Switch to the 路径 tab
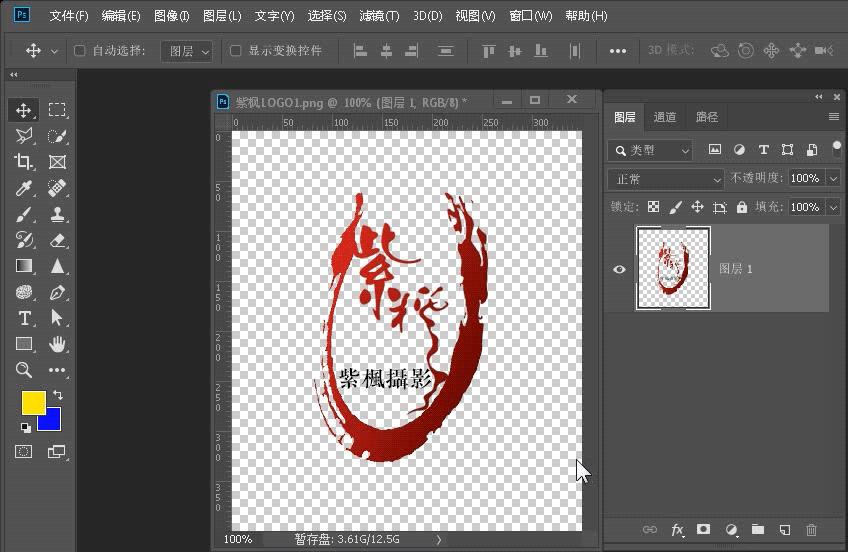The width and height of the screenshot is (848, 552). click(x=706, y=117)
